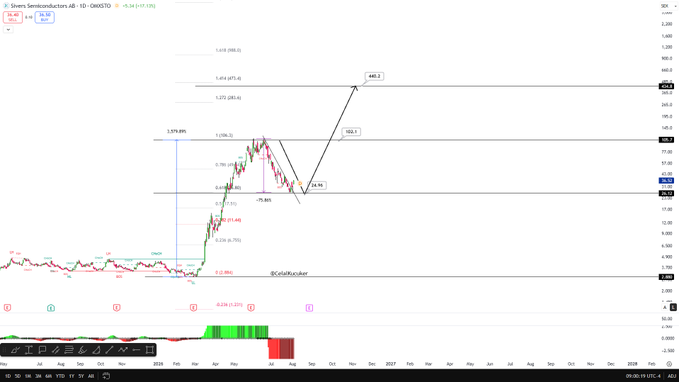Open the green dividend marker near July
Screen dimensions: 679x382
pyautogui.click(x=51, y=308)
